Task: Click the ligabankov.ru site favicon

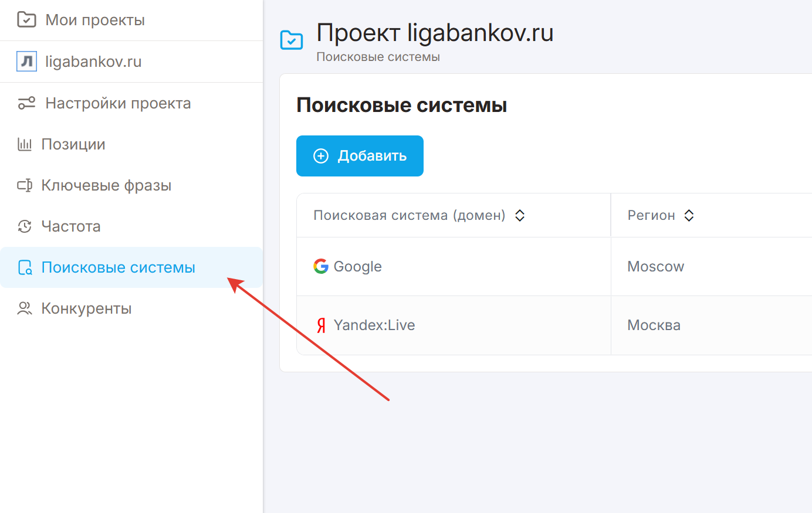Action: pyautogui.click(x=26, y=61)
